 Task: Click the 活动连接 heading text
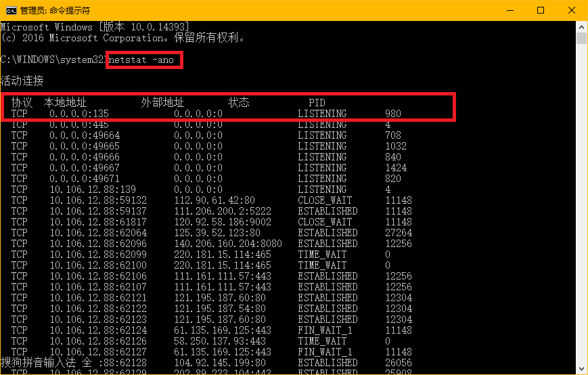[x=22, y=81]
